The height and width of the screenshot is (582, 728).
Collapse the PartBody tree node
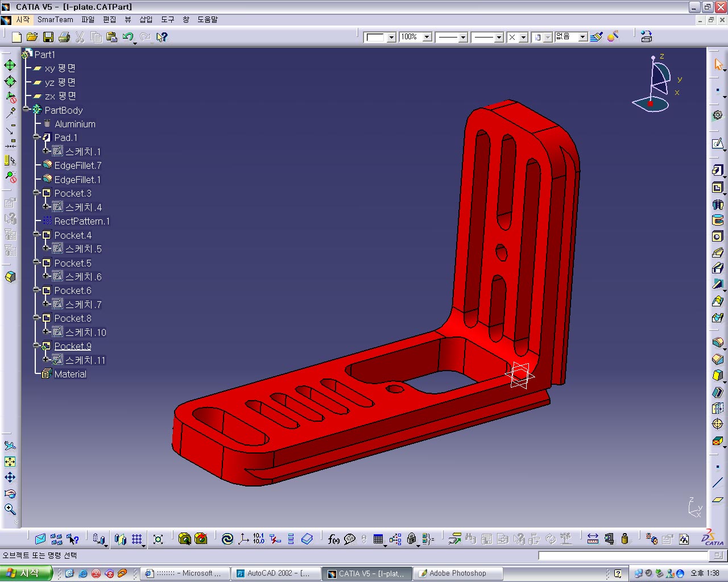coord(26,110)
